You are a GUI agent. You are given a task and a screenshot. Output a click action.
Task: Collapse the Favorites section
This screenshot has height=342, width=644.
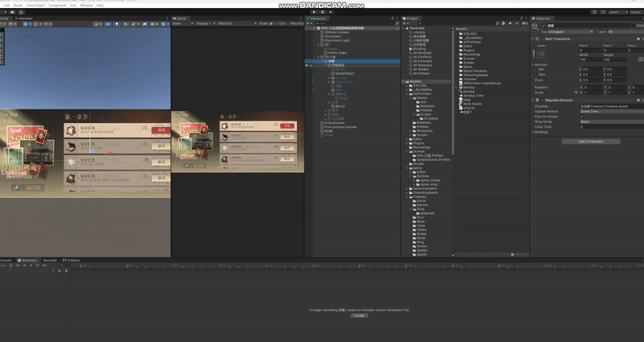404,28
